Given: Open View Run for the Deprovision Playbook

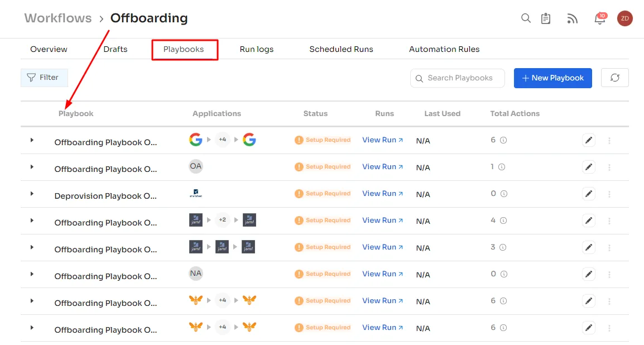Looking at the screenshot, I should tap(382, 194).
